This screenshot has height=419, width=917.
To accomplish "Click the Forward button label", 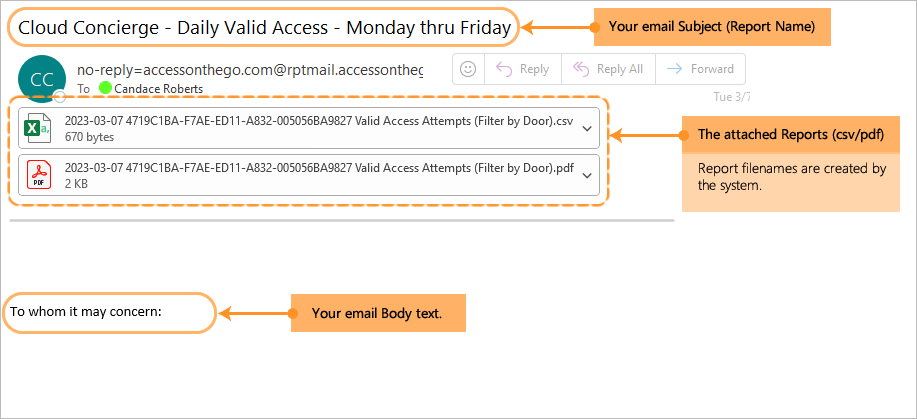I will [x=712, y=69].
